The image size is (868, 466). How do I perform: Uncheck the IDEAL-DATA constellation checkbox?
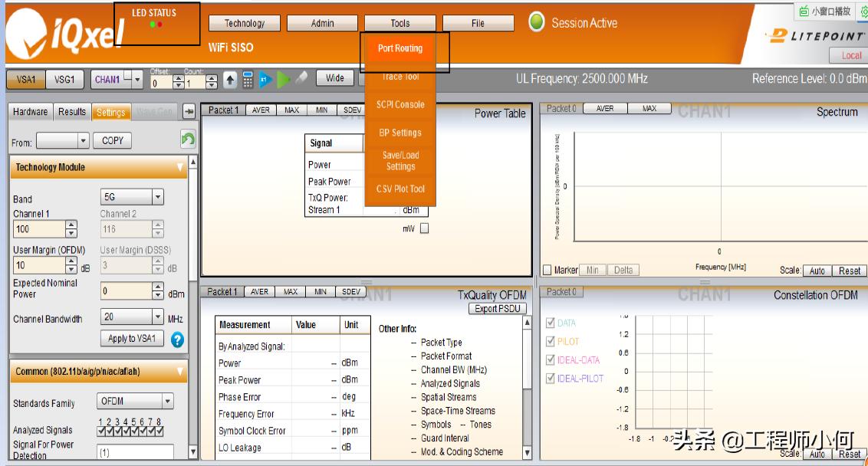551,359
